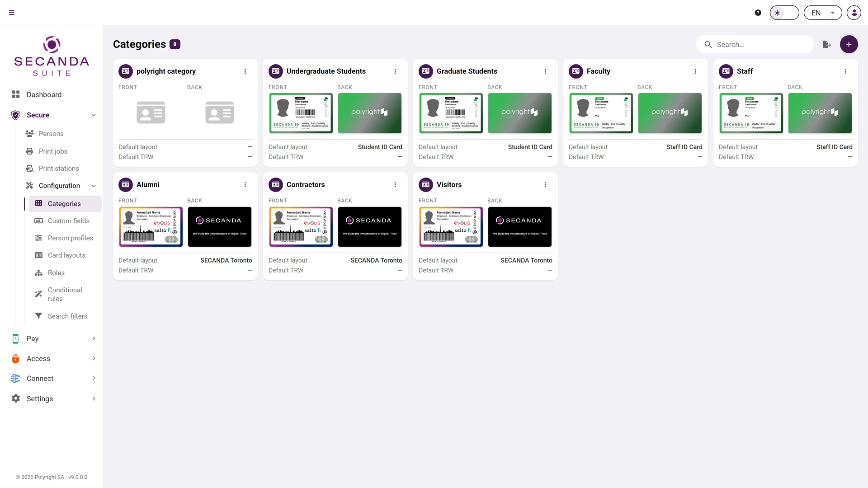Open the Faculty card three-dot menu

click(695, 71)
